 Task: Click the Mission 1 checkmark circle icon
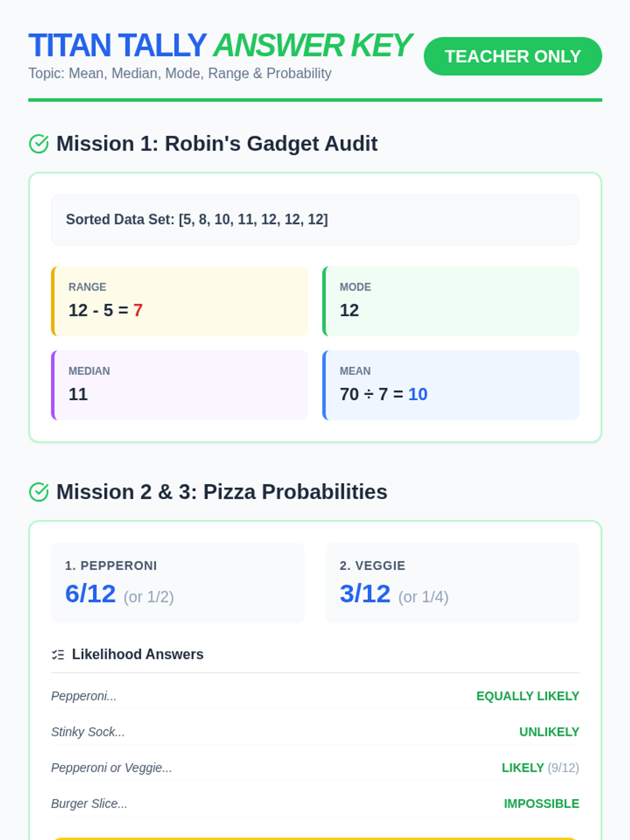(39, 144)
